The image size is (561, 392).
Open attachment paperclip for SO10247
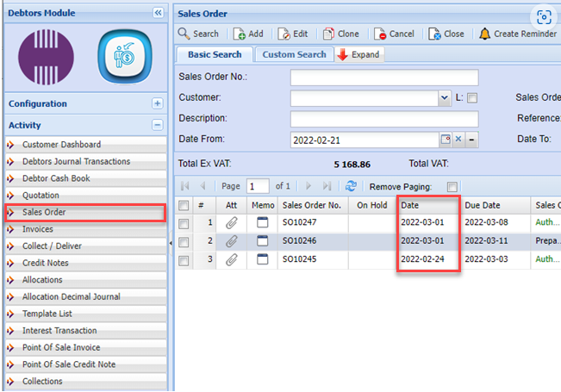click(232, 223)
